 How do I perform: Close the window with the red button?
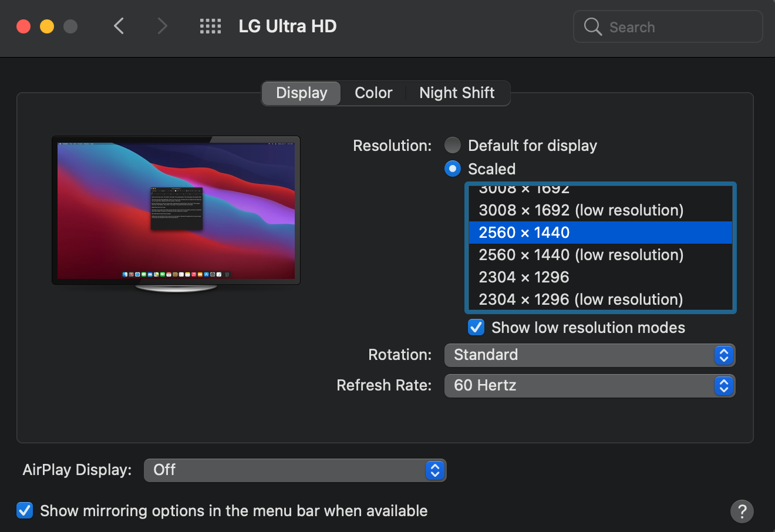[x=23, y=26]
